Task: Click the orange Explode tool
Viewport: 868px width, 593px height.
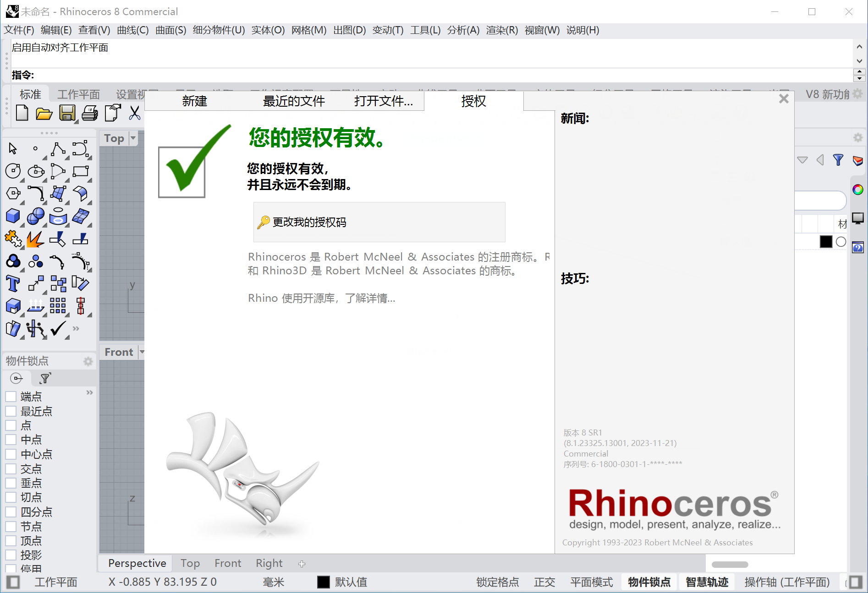Action: (35, 239)
